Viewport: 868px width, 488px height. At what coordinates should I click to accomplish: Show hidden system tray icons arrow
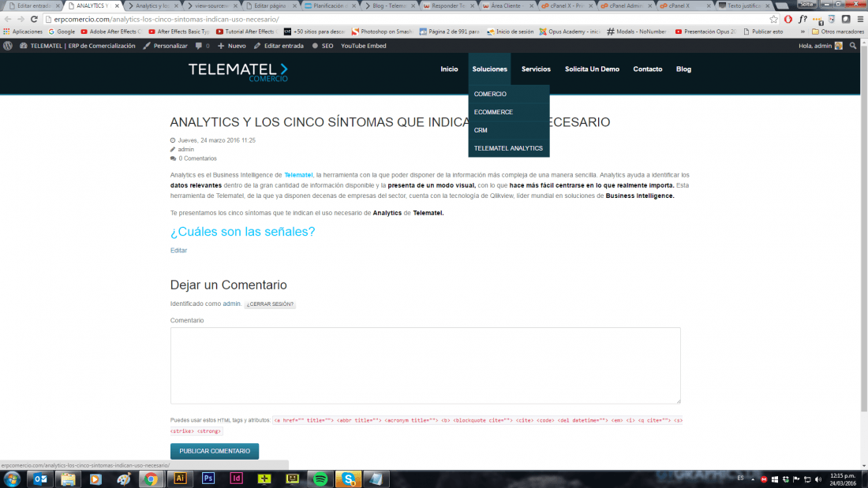point(753,479)
